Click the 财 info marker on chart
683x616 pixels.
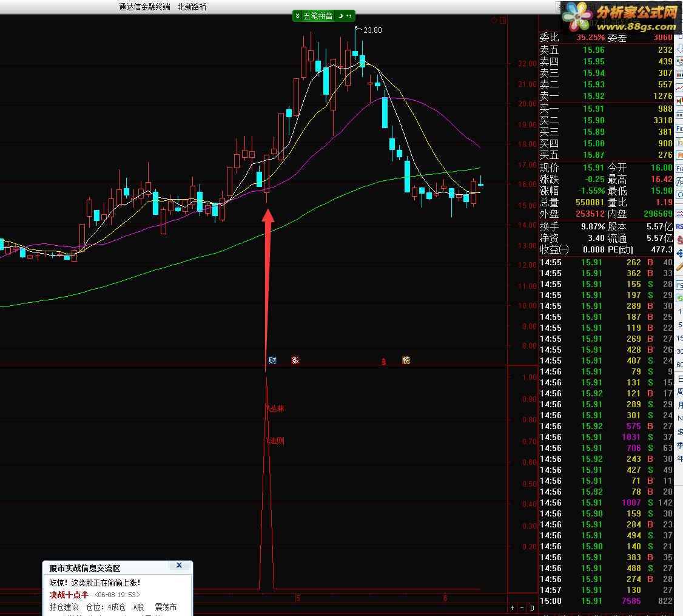pyautogui.click(x=272, y=360)
